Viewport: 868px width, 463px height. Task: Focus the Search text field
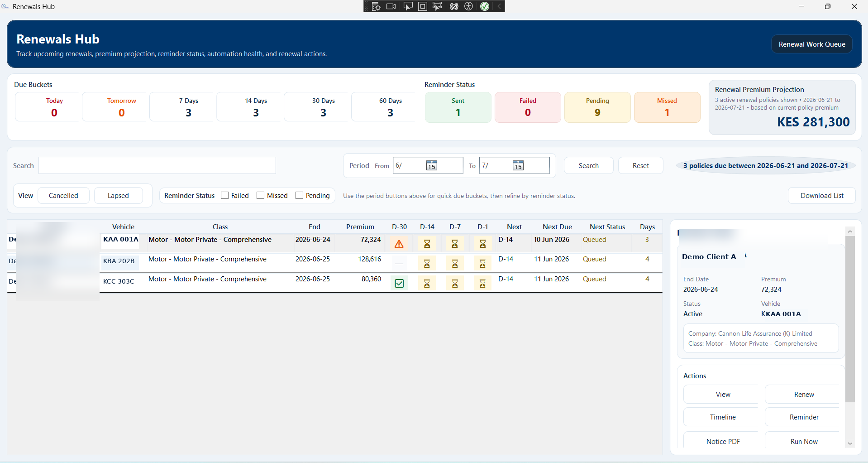point(157,165)
